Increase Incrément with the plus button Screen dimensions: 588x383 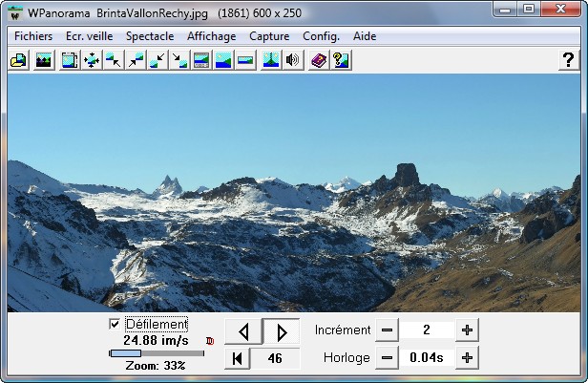point(467,330)
